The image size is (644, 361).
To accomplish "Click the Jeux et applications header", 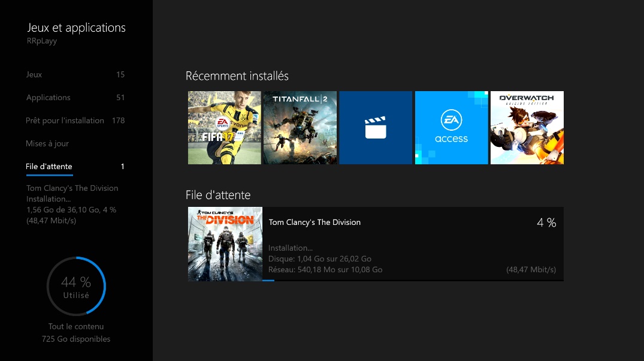I will coord(77,28).
